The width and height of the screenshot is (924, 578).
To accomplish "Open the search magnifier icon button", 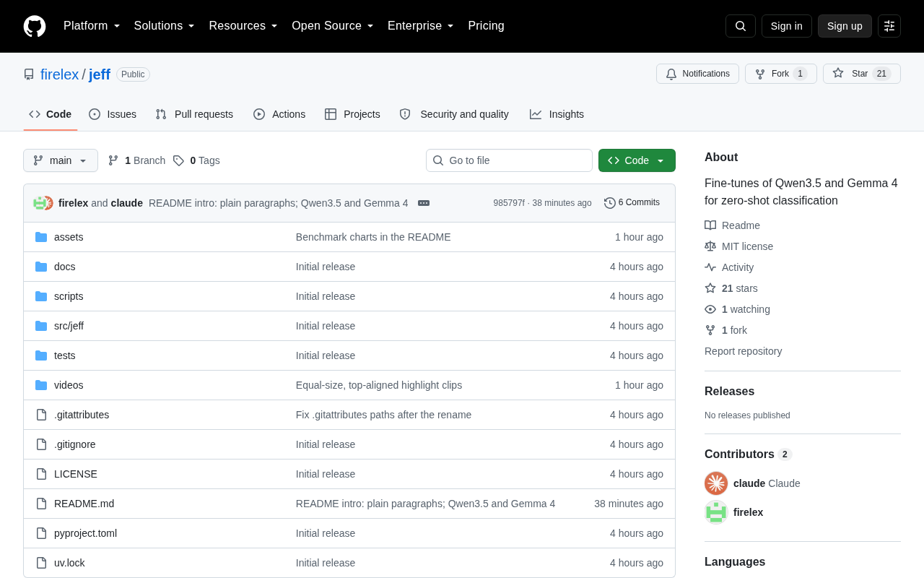I will [x=741, y=26].
